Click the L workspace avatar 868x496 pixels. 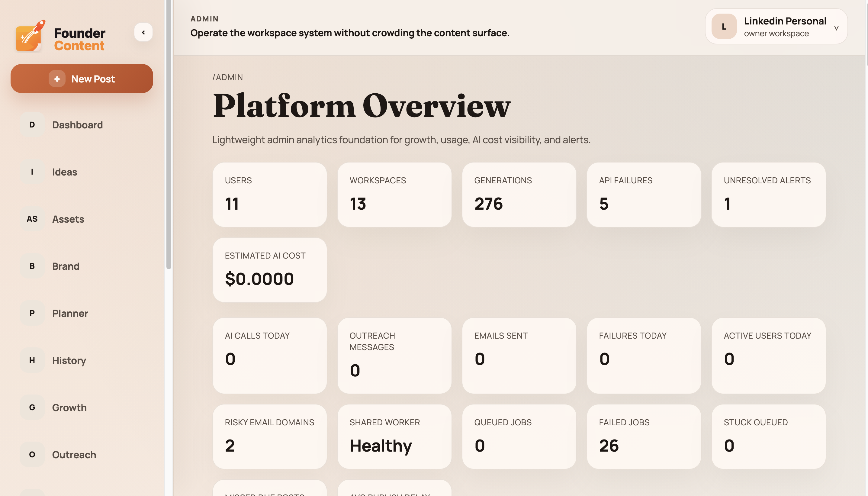click(724, 27)
